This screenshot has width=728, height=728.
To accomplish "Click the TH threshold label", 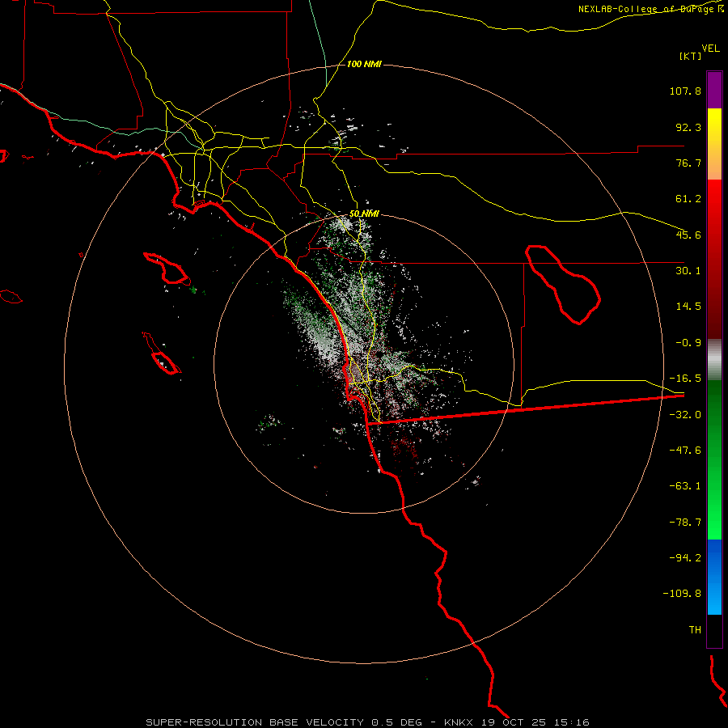I will coord(695,630).
